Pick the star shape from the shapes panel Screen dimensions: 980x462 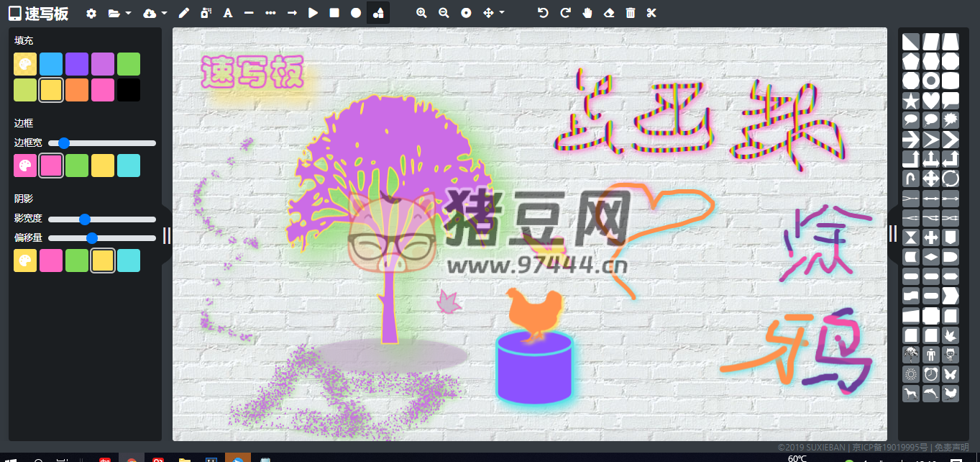910,100
